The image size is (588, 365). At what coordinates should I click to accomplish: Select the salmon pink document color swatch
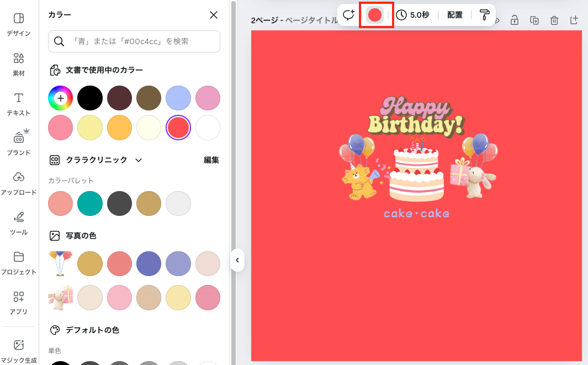tap(60, 128)
